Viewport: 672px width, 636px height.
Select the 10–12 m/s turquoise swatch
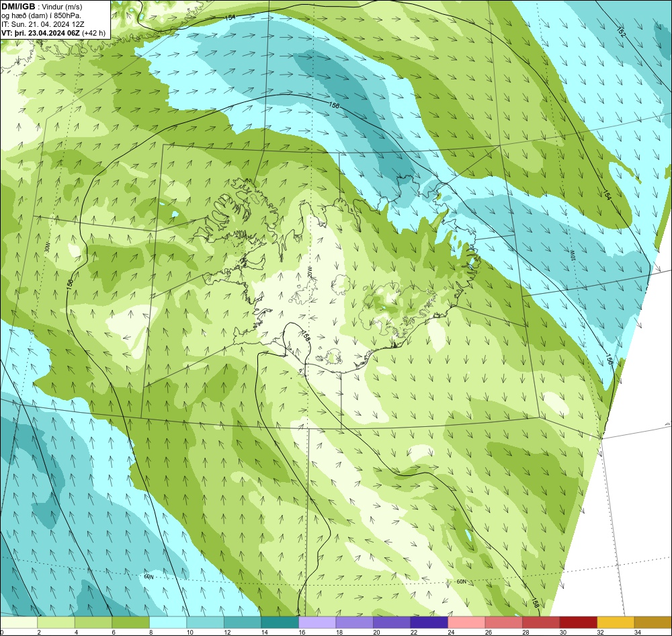[205, 623]
